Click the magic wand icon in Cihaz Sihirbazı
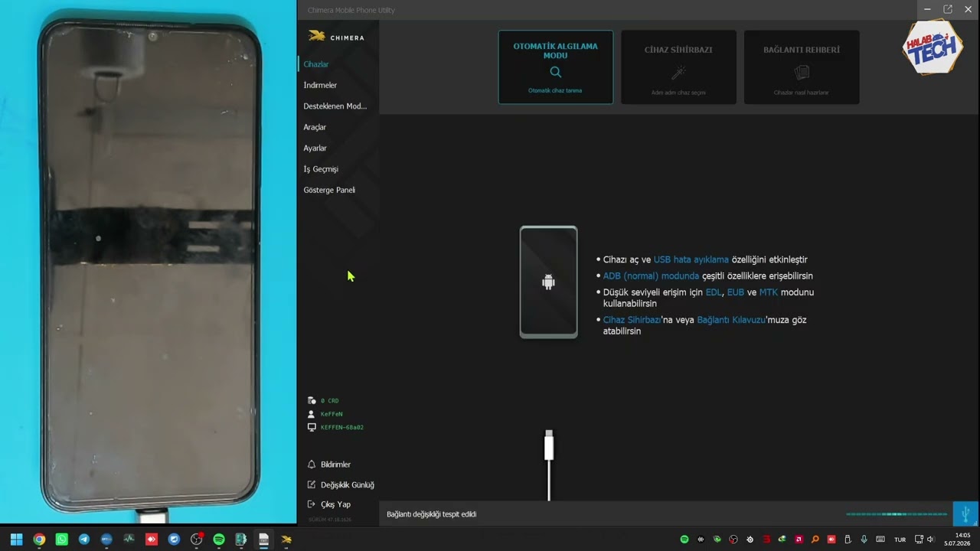980x551 pixels. tap(678, 72)
